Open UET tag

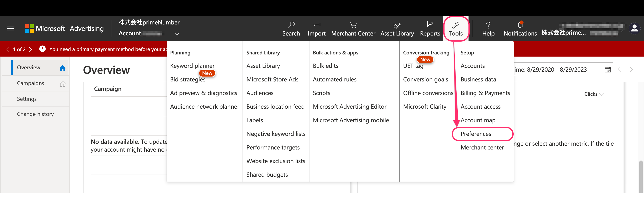click(x=413, y=66)
